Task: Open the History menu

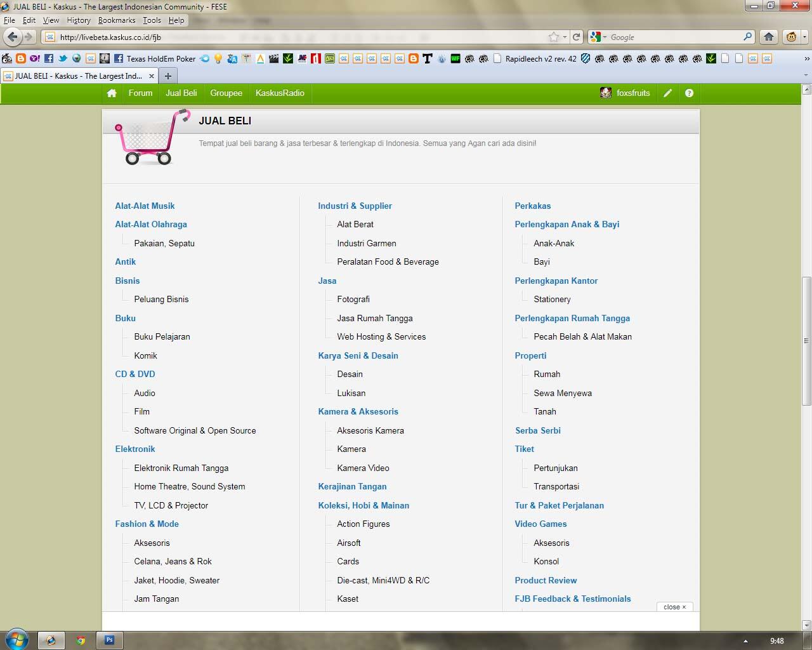Action: pos(79,20)
